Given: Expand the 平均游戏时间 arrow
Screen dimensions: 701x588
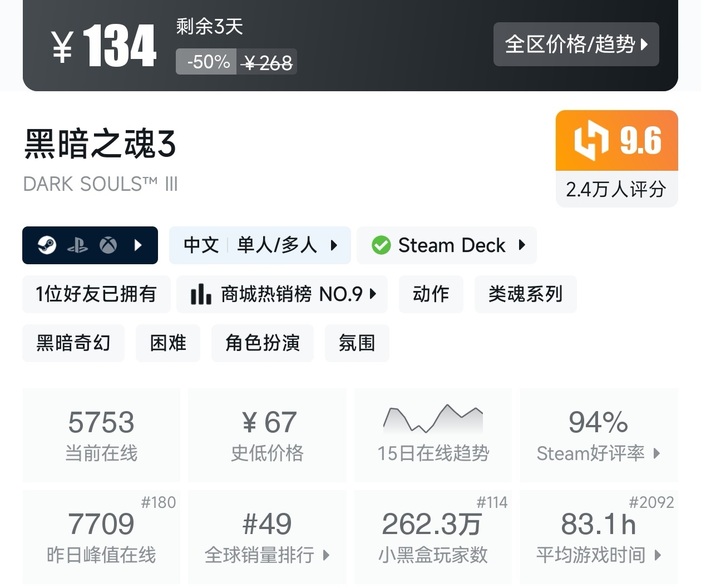Looking at the screenshot, I should click(x=658, y=555).
